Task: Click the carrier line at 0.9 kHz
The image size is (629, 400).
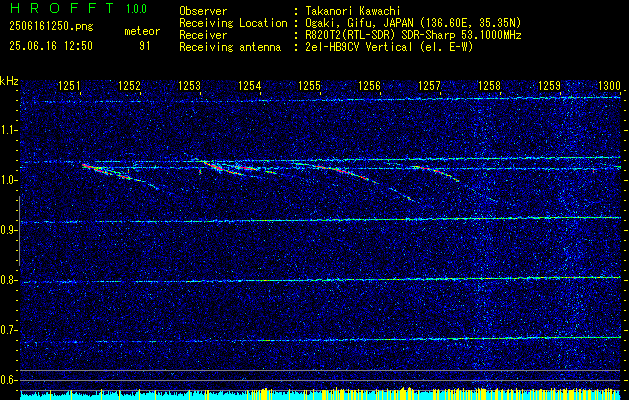Action: pos(320,220)
